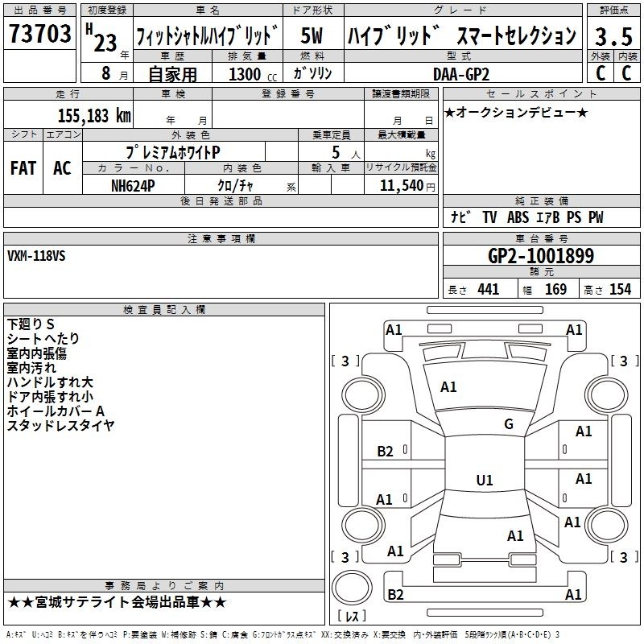644x644 pixels.
Task: Click the スタッドレスタイヤ inspector note
Action: pos(60,424)
